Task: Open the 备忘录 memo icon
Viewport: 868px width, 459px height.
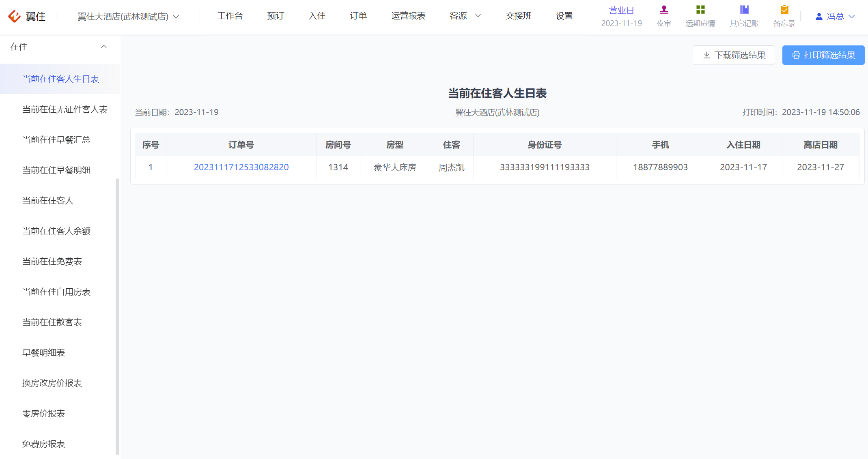Action: 784,10
